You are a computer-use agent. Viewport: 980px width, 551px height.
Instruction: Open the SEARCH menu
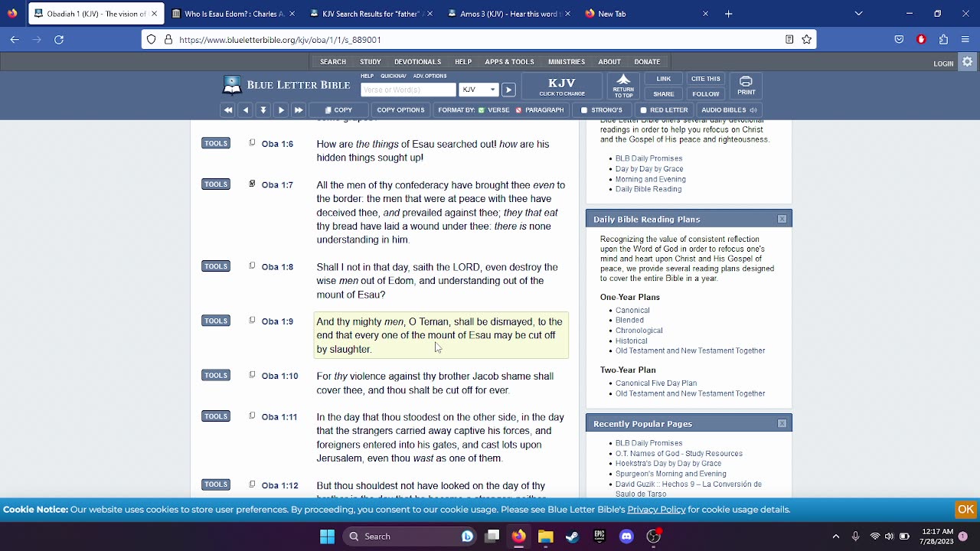tap(333, 62)
